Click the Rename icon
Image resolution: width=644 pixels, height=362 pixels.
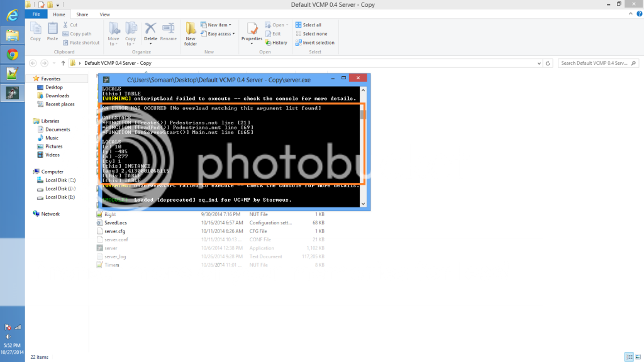tap(169, 31)
